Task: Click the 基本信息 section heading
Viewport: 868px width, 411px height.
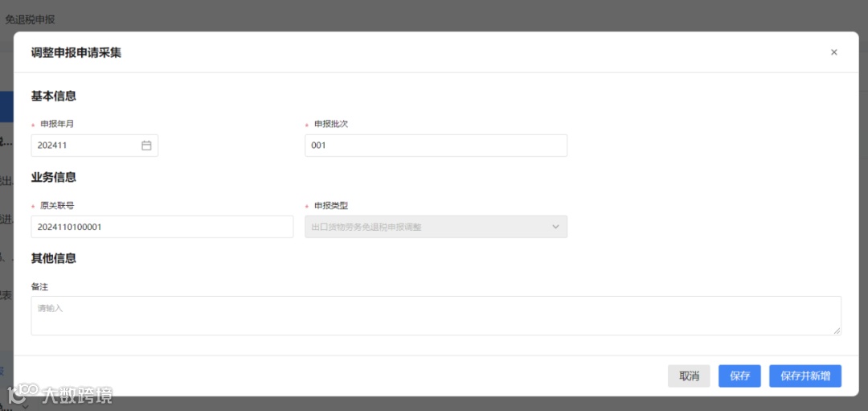Action: (54, 97)
